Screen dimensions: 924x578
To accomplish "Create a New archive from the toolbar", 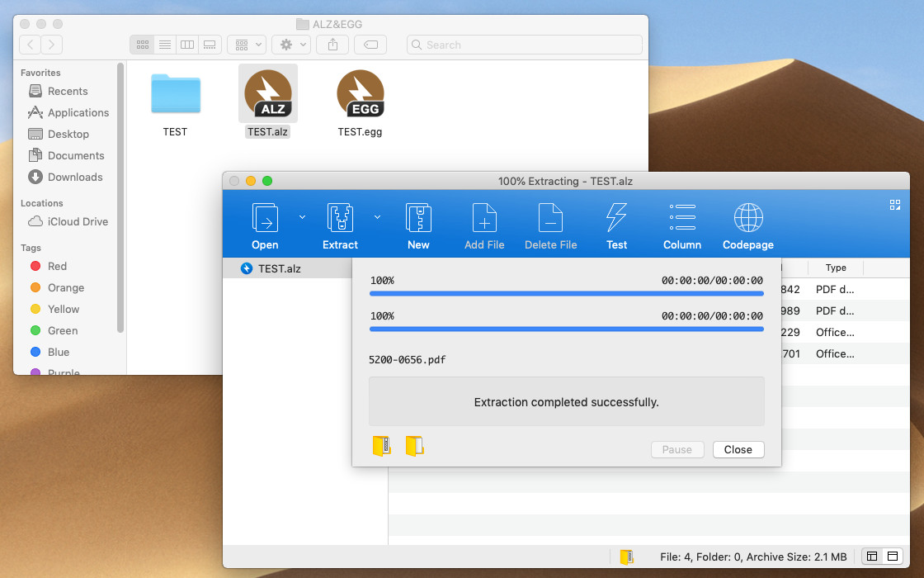I will [418, 218].
